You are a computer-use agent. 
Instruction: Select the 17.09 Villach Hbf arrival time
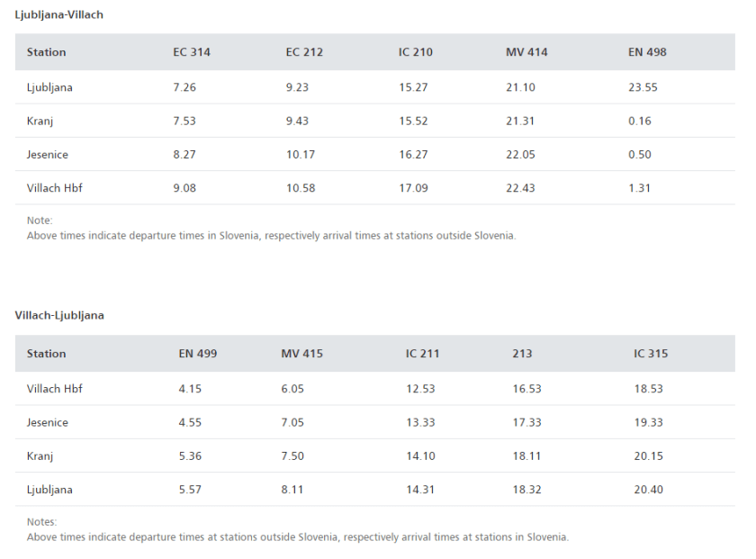click(x=413, y=188)
